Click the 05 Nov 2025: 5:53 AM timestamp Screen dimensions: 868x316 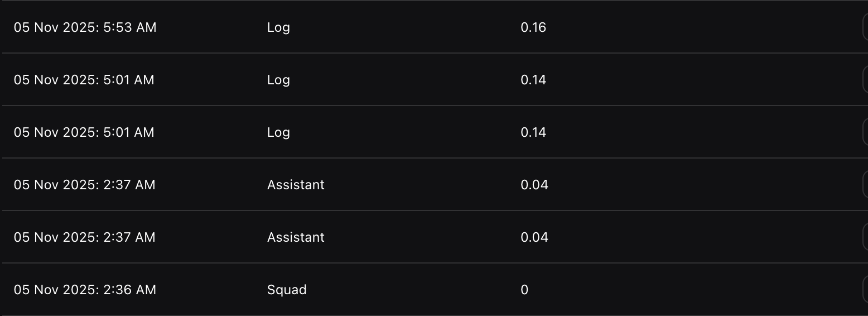click(x=85, y=27)
